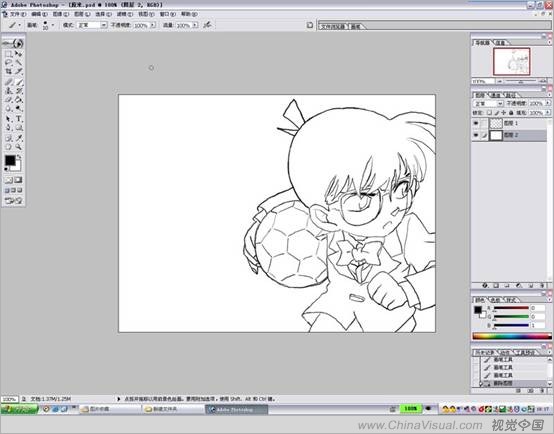This screenshot has width=554, height=434.
Task: Select the Blur tool
Action: [8, 108]
